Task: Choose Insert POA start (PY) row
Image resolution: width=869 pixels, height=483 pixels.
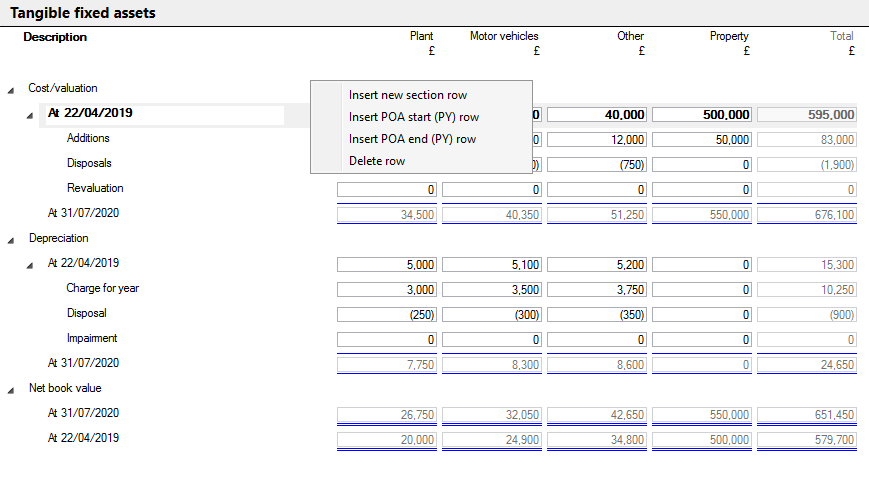Action: (414, 117)
